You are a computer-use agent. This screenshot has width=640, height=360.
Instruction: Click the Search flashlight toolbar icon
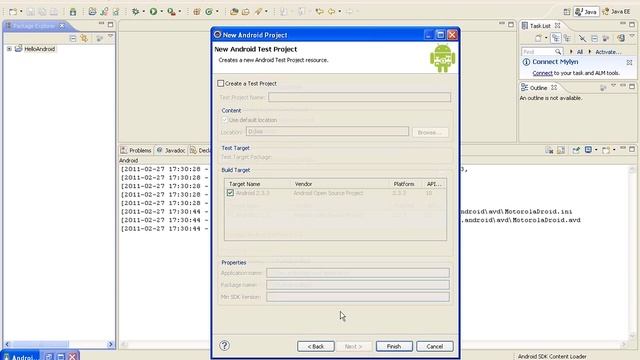coord(258,12)
